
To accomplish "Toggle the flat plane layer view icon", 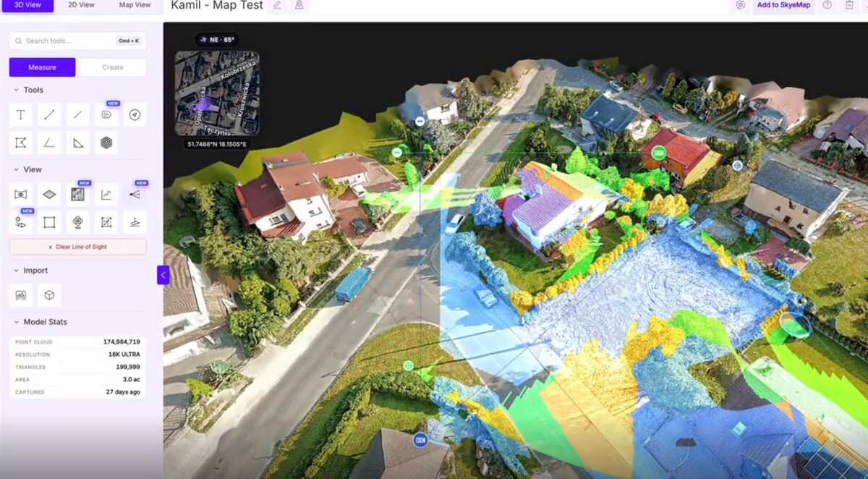I will coord(49,194).
